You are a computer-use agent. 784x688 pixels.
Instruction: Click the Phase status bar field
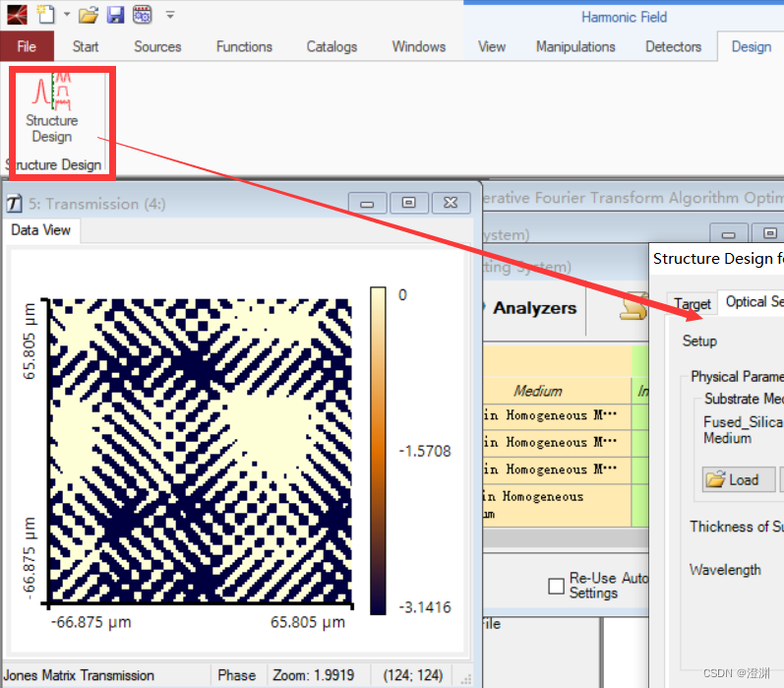click(237, 675)
